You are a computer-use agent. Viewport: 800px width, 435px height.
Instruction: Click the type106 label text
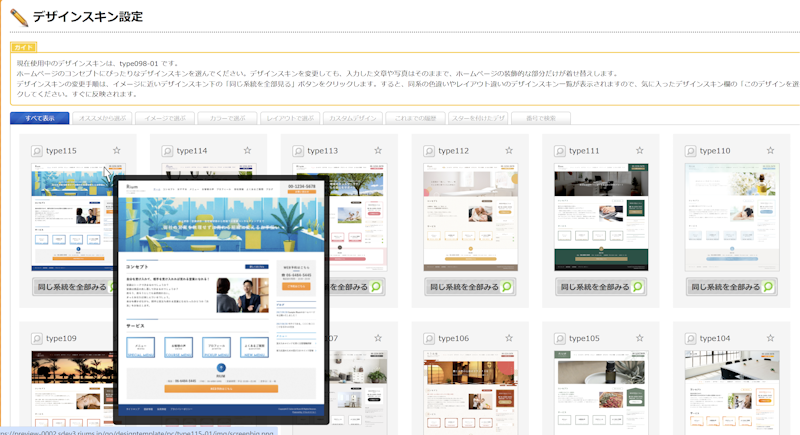coord(454,339)
